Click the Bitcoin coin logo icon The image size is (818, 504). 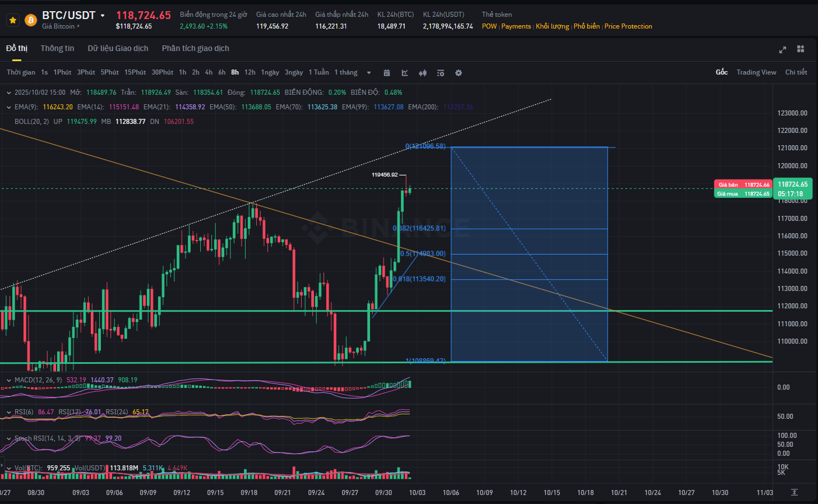pyautogui.click(x=31, y=21)
